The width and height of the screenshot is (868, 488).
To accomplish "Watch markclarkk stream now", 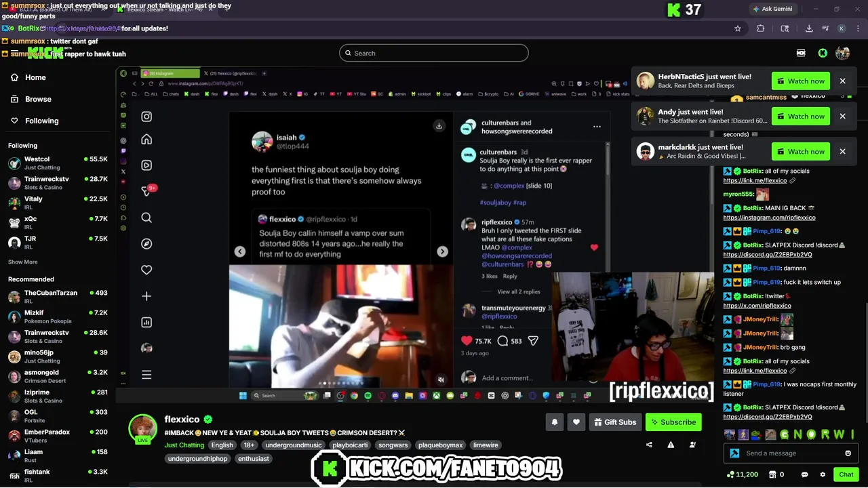I will tap(800, 152).
